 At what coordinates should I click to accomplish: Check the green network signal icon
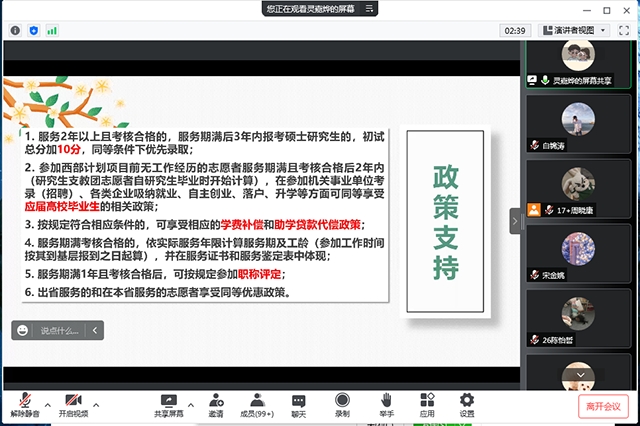[52, 31]
